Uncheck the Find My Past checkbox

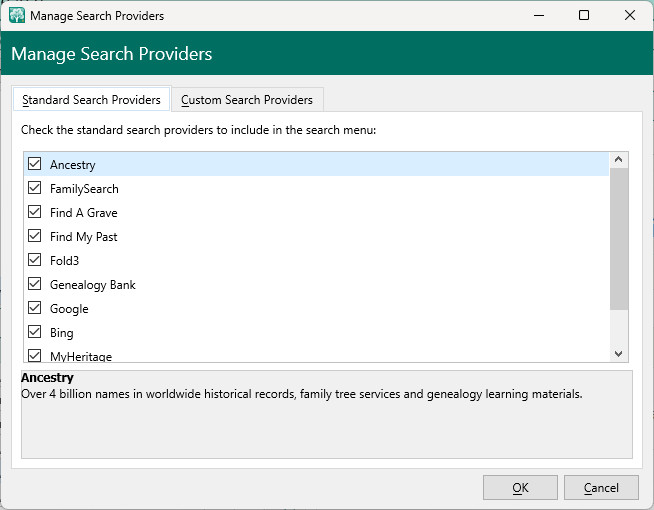pos(35,236)
